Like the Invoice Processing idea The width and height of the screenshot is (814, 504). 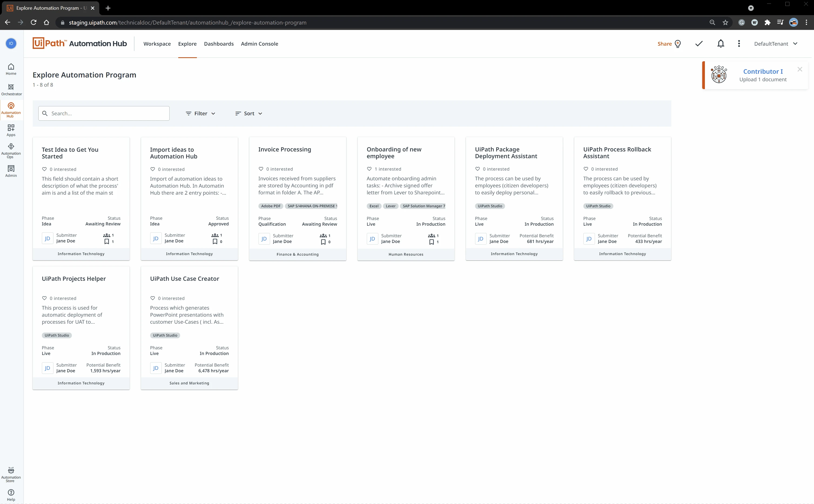[x=261, y=169]
